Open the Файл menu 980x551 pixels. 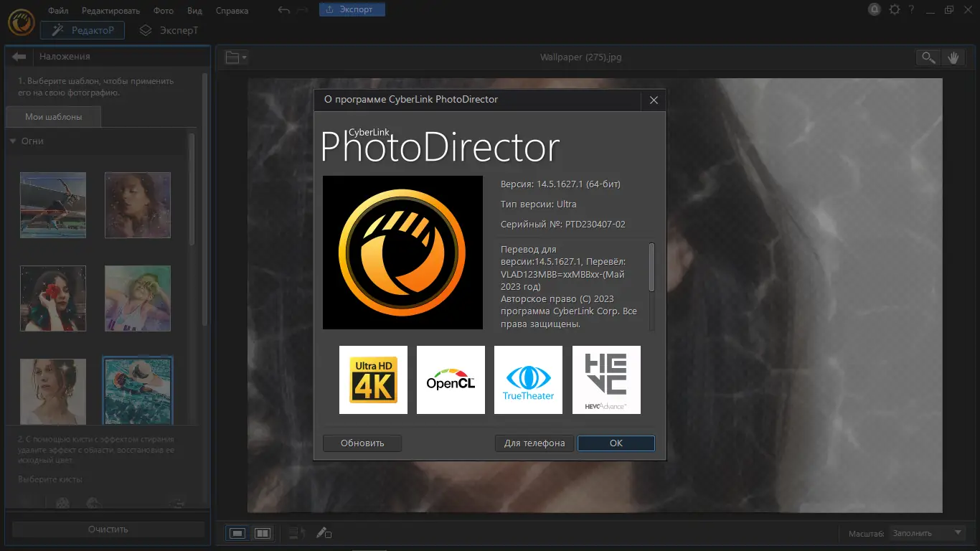[58, 11]
